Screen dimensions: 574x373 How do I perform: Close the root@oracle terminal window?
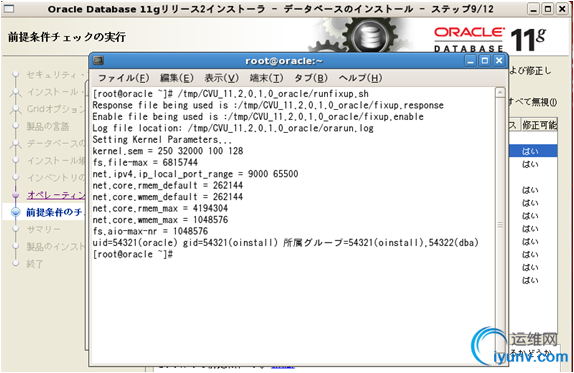point(499,60)
